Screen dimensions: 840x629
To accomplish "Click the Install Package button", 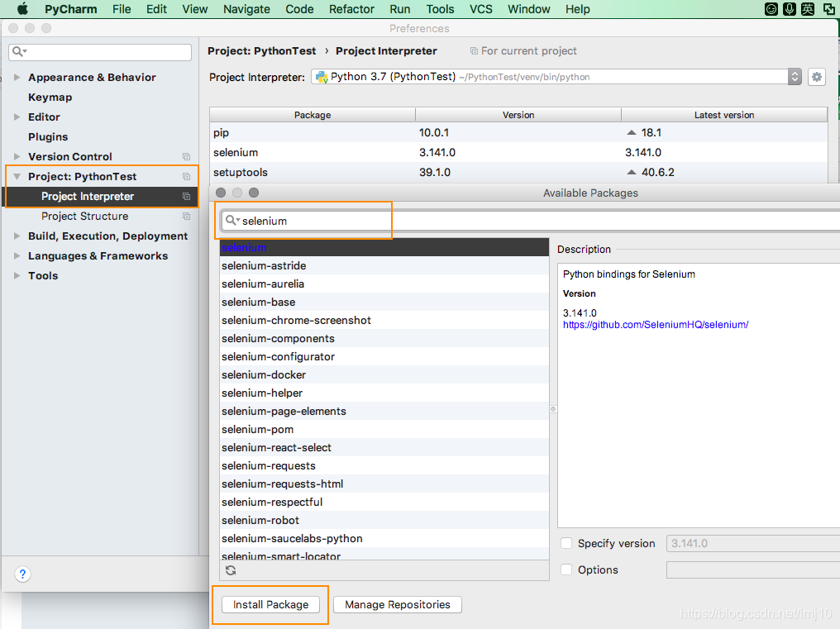I will click(x=270, y=605).
